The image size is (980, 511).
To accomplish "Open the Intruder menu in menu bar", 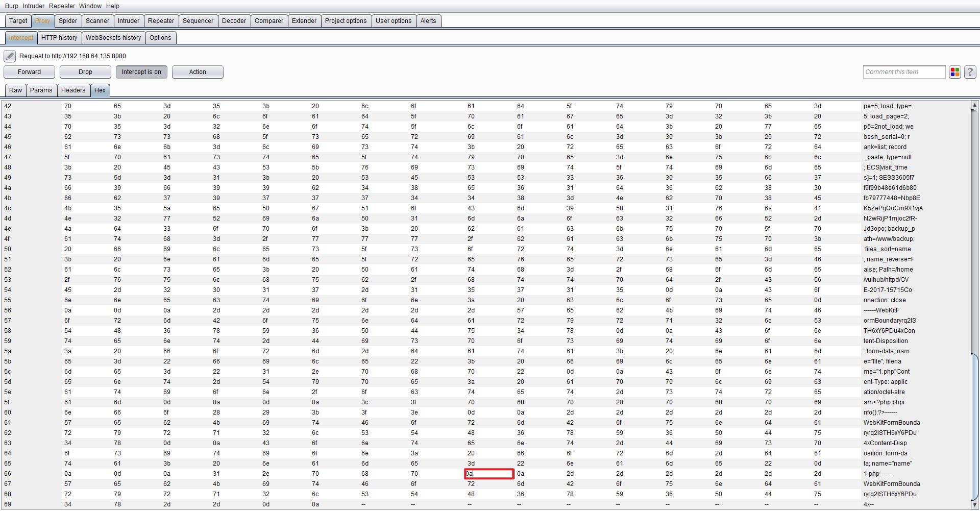I will [34, 6].
